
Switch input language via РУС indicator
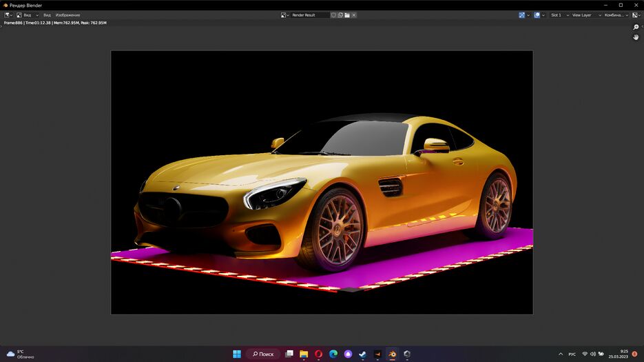[x=572, y=354]
